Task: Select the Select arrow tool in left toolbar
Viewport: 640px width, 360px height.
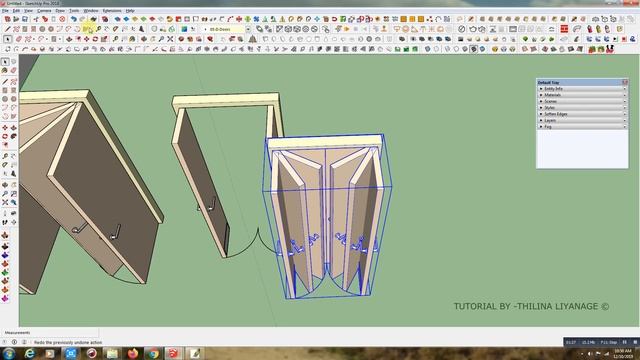Action: (x=5, y=62)
